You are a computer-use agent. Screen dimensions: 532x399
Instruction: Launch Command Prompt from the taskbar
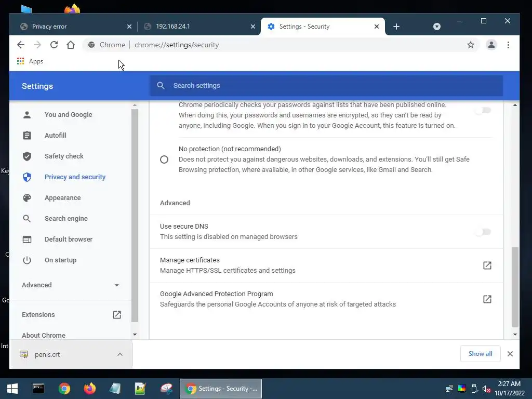[38, 389]
